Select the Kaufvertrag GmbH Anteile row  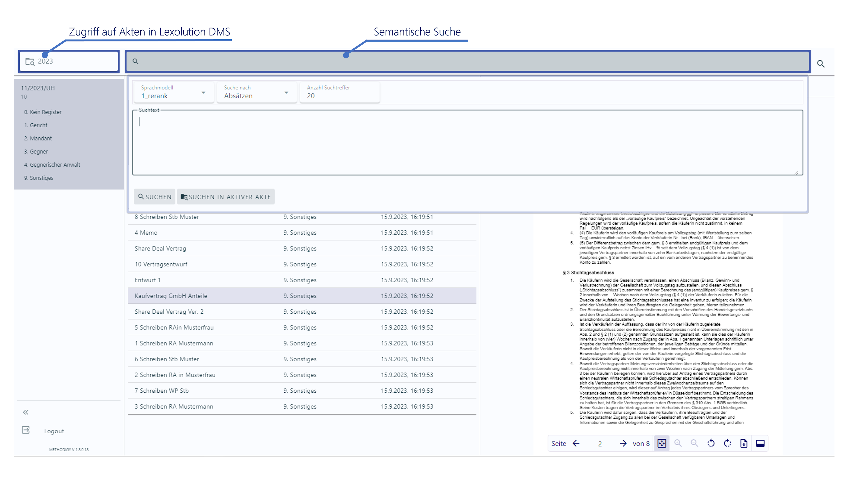pyautogui.click(x=302, y=296)
